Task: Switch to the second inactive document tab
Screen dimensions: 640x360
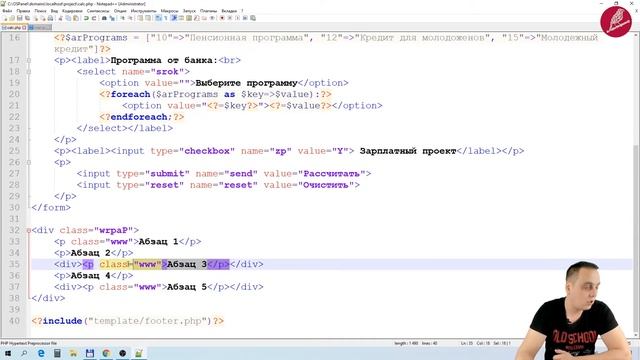Action: (x=40, y=27)
